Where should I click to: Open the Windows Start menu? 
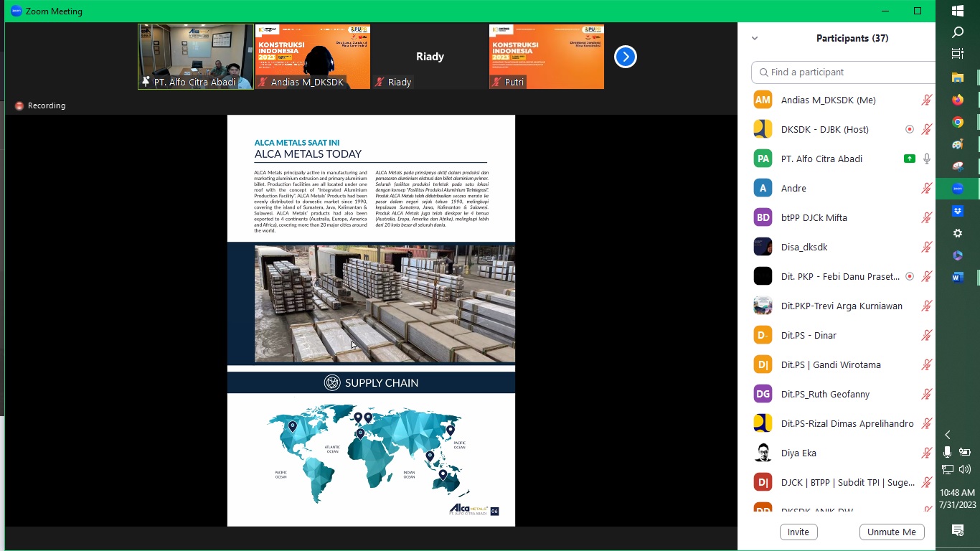point(958,11)
